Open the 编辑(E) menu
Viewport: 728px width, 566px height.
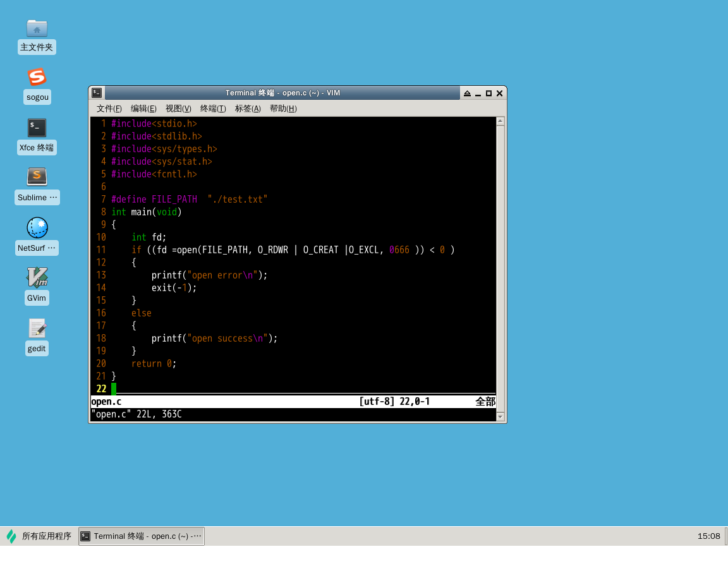143,109
